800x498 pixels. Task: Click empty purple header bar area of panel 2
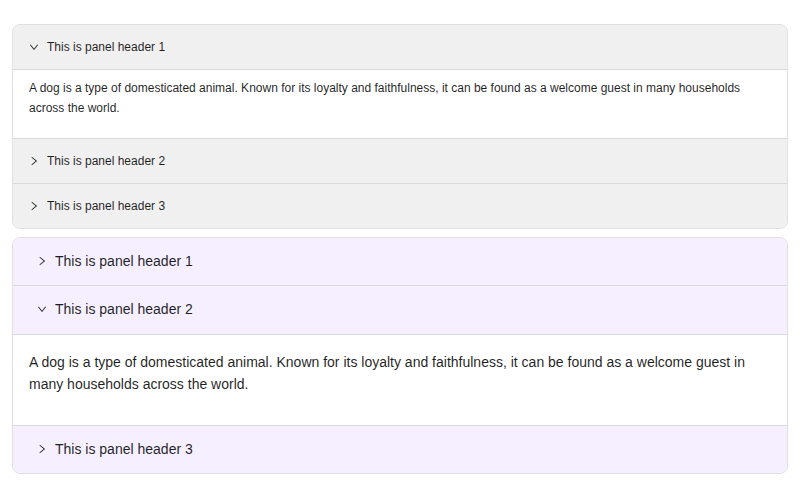490,310
